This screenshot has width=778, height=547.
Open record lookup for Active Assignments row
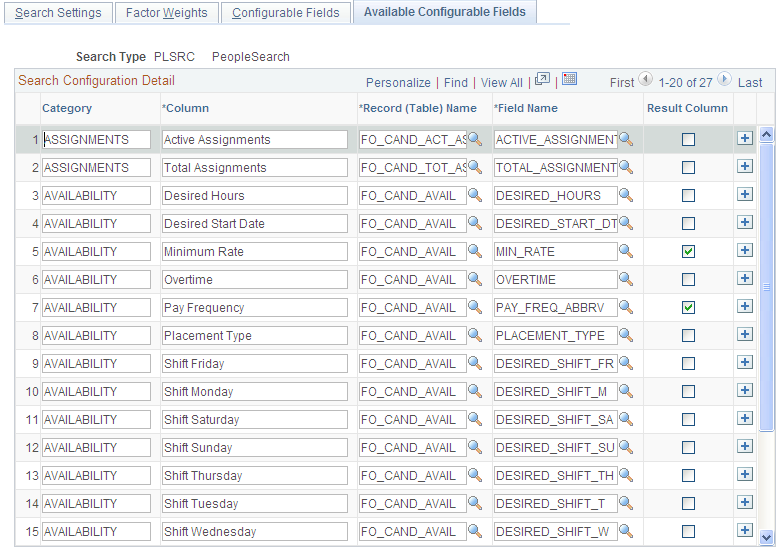tap(475, 139)
